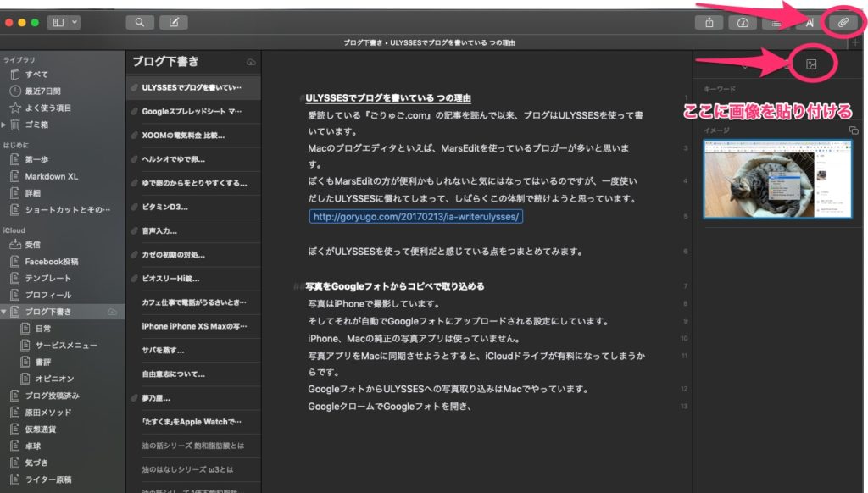
Task: Open the search tool in toolbar
Action: pos(140,22)
